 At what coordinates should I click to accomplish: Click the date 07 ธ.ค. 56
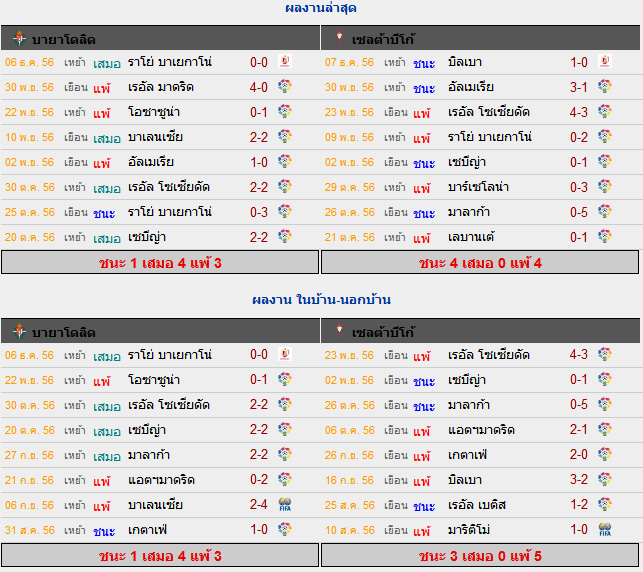pos(349,62)
